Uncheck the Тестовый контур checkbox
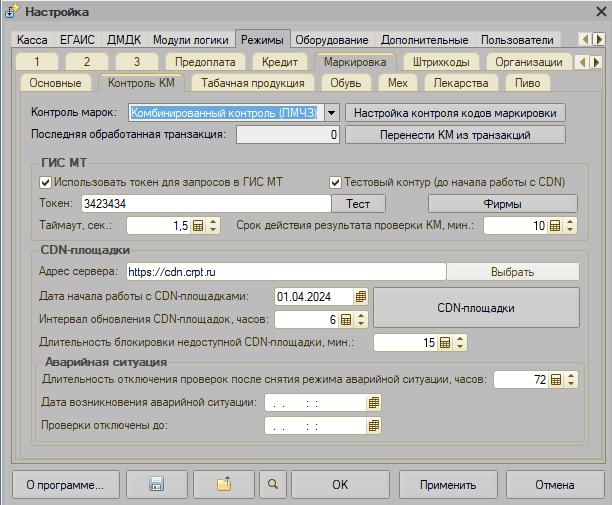The height and width of the screenshot is (505, 612). [336, 182]
